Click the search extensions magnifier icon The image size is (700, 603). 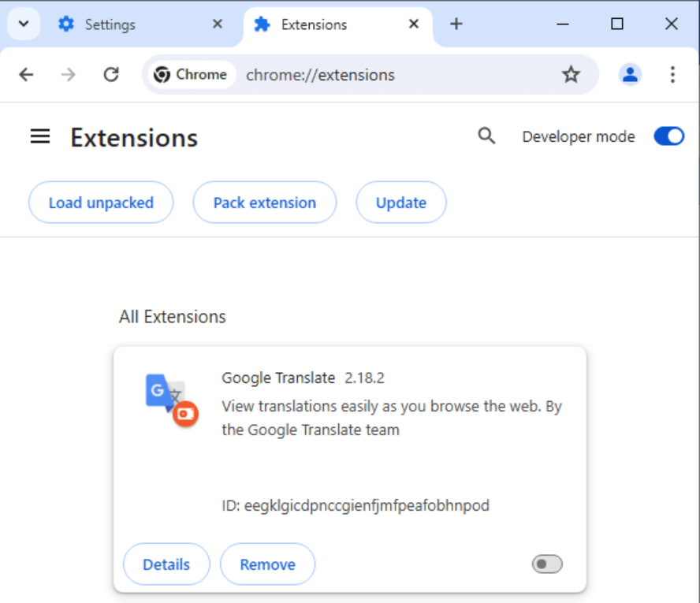487,136
